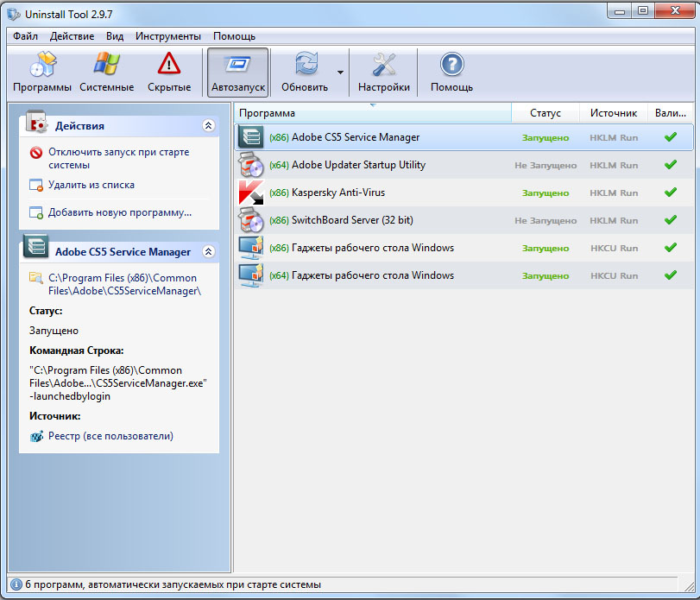700x600 pixels.
Task: Open the Действие menu
Action: (72, 36)
